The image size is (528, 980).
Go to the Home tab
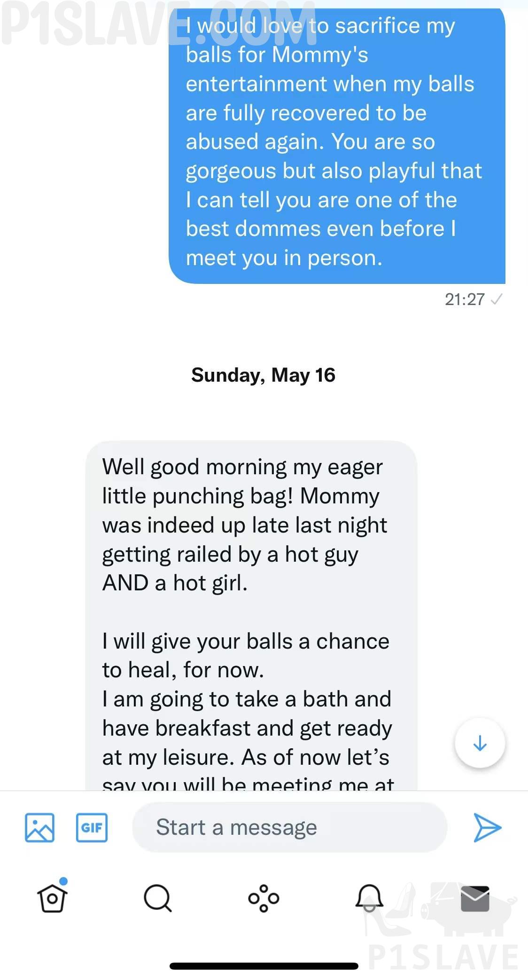click(x=52, y=898)
